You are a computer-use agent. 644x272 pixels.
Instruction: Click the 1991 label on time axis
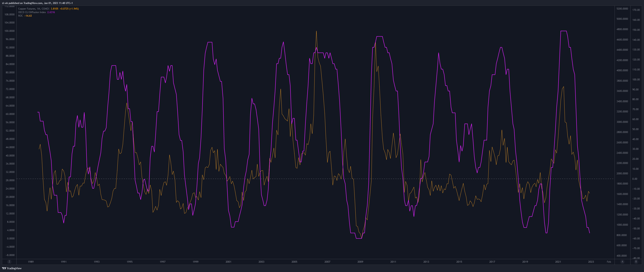(x=64, y=262)
